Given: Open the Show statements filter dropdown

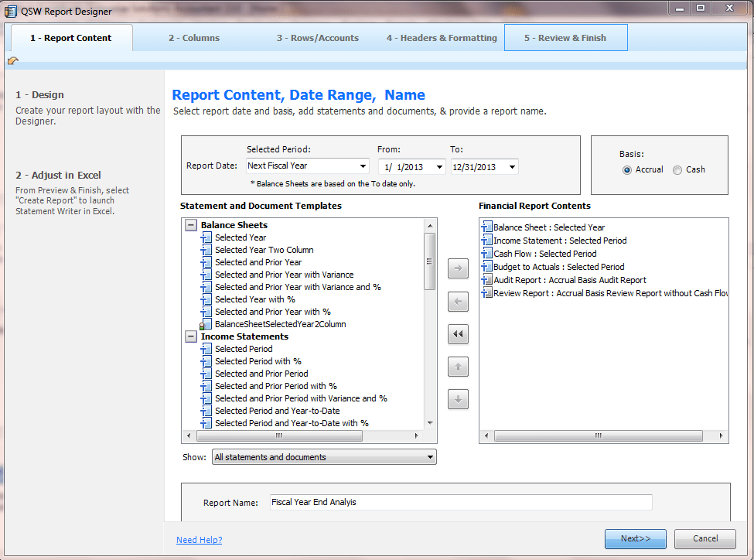Looking at the screenshot, I should pyautogui.click(x=430, y=457).
